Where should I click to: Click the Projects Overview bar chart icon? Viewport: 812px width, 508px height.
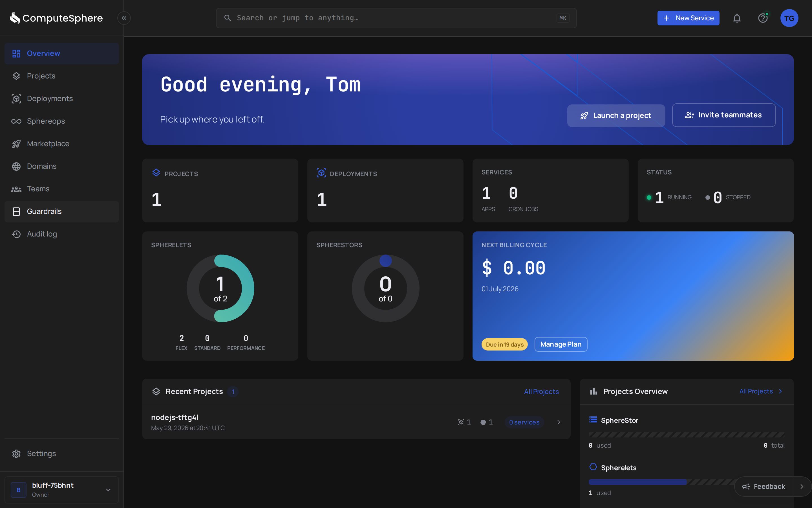pos(593,391)
